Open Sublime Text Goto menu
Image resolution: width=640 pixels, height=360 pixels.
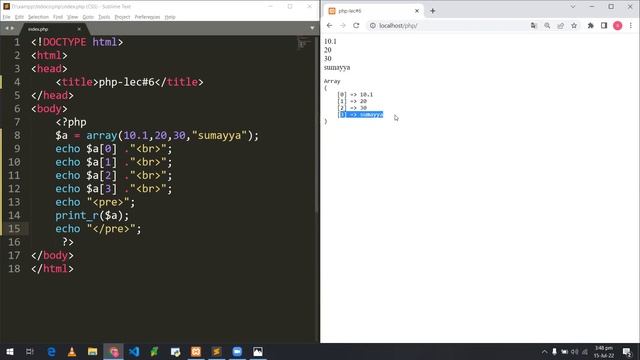coord(88,17)
